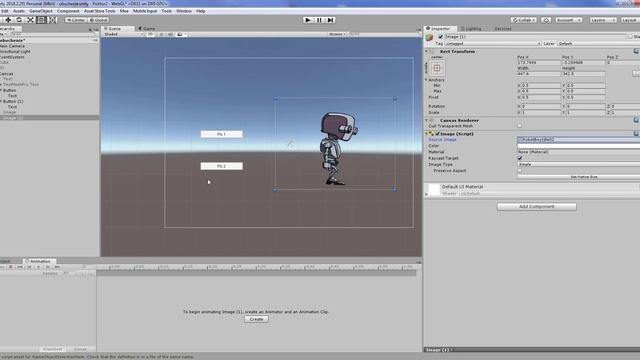640x360 pixels.
Task: Toggle pivot mode with the Center button
Action: pos(76,20)
